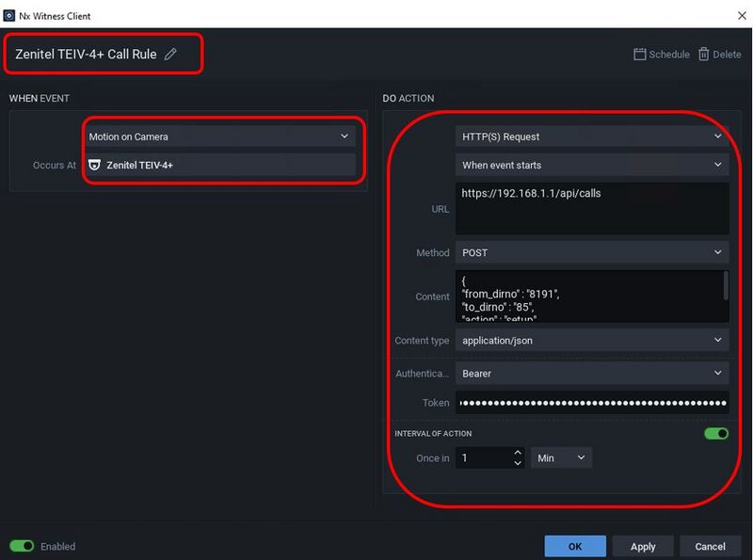Click the Once in interval value field
This screenshot has height=560, width=753.
(484, 457)
